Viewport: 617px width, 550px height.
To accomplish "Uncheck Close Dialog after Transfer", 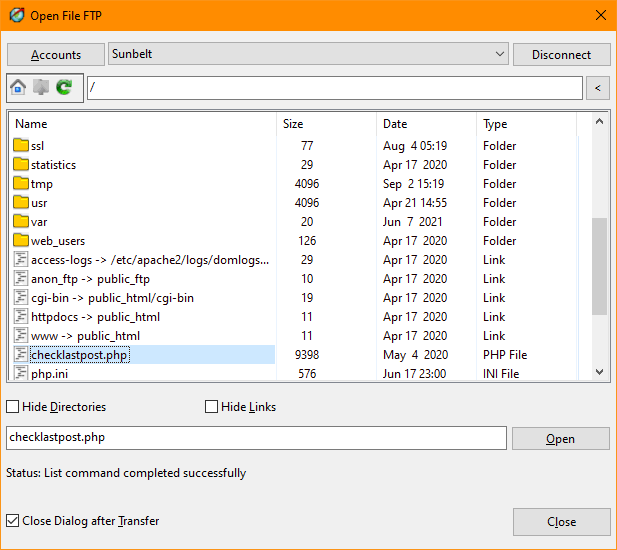I will pyautogui.click(x=13, y=520).
